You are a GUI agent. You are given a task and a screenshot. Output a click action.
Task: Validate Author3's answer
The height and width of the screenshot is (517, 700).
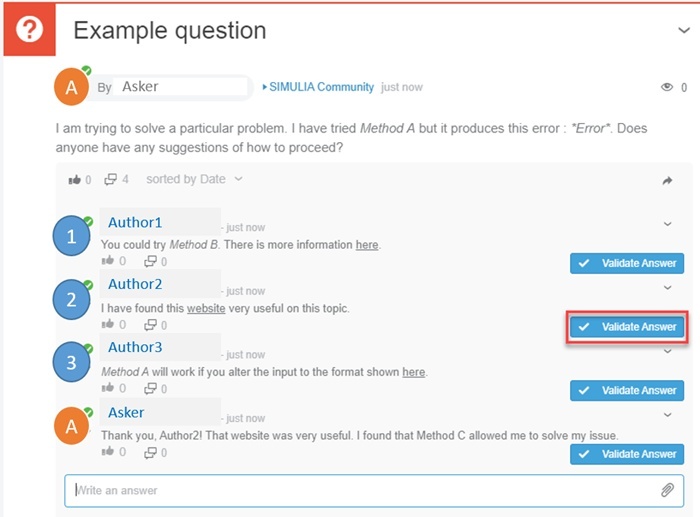(x=628, y=390)
